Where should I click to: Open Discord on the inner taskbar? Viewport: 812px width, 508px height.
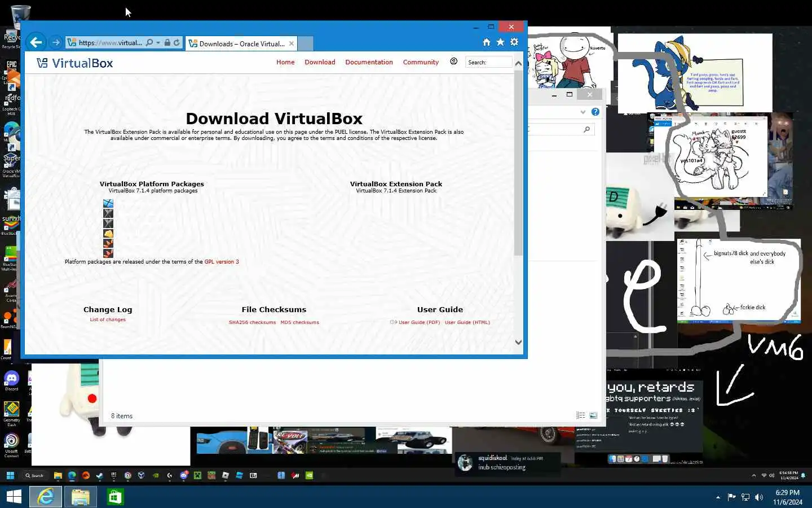[x=183, y=476]
